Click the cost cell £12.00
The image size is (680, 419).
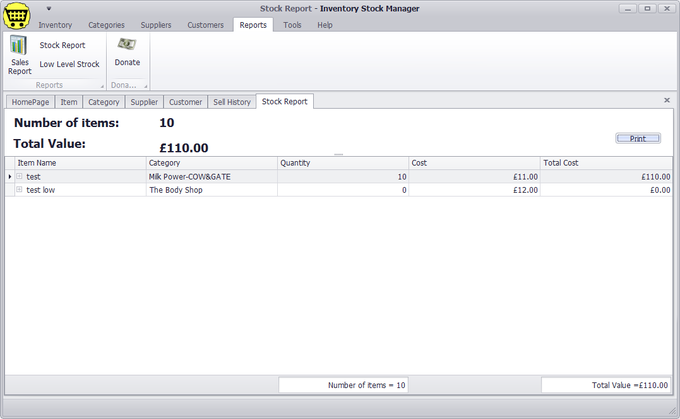click(474, 190)
